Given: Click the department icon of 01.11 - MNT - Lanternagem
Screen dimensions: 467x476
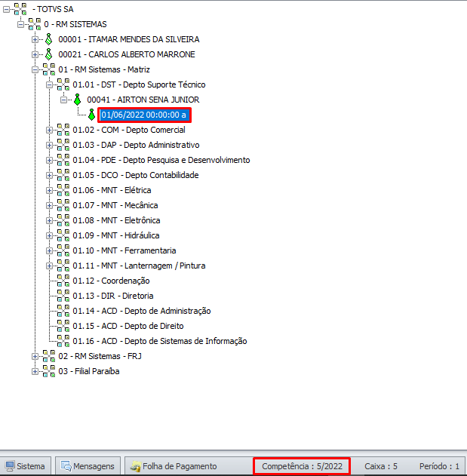Looking at the screenshot, I should (63, 266).
